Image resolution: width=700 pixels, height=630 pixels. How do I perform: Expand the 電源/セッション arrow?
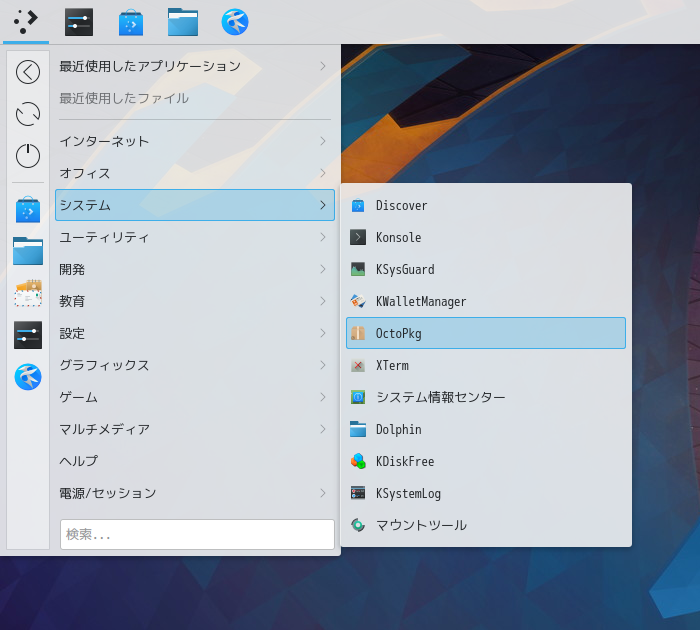[x=323, y=493]
